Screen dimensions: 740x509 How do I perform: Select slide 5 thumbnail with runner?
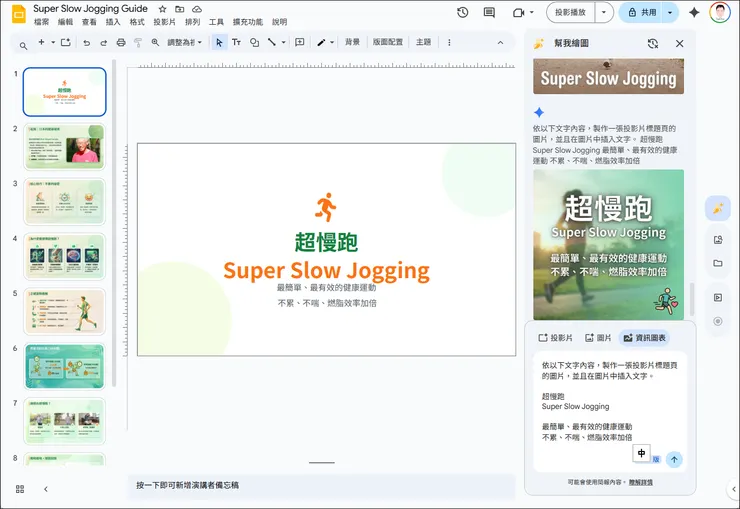tap(65, 311)
